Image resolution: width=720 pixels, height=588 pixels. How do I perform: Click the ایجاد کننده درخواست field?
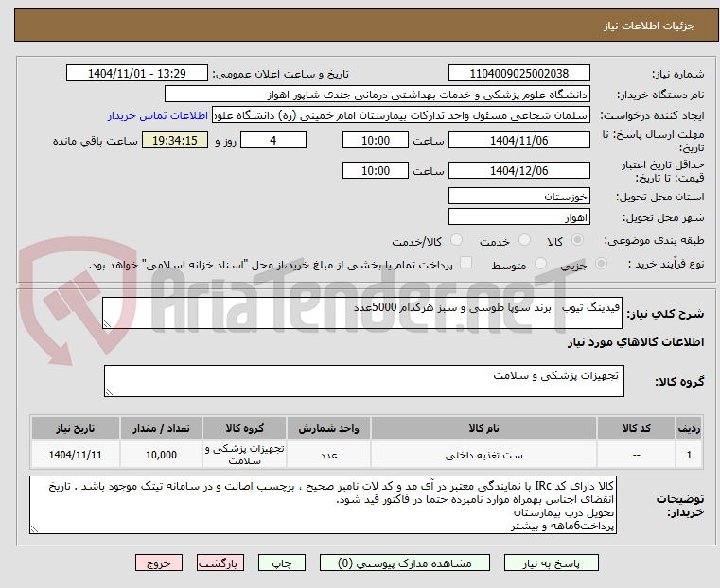[401, 115]
